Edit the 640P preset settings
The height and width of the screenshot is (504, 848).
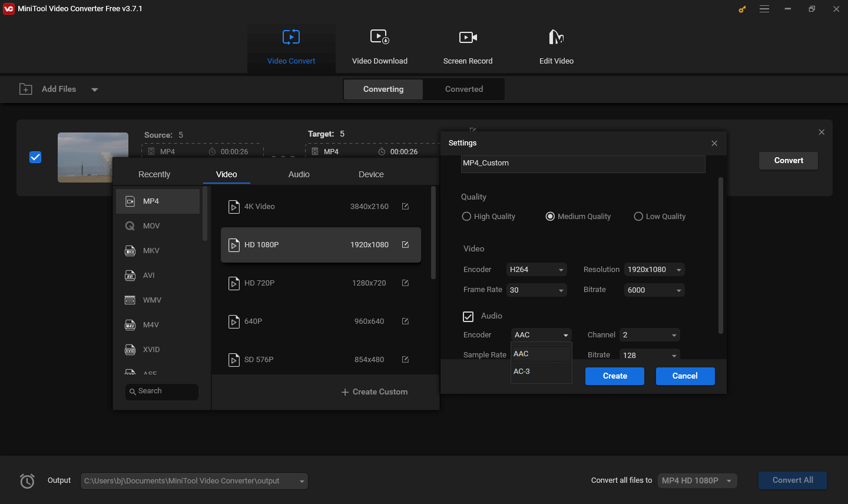[x=405, y=321]
